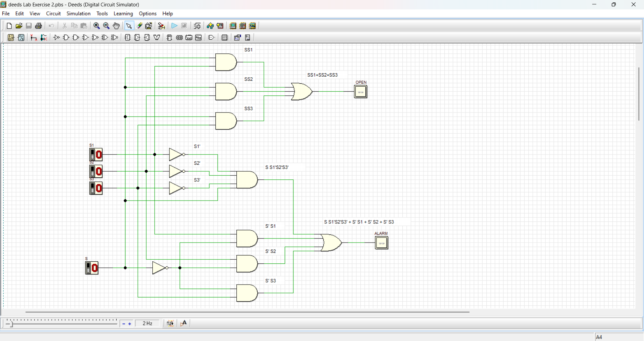This screenshot has height=341, width=644.
Task: Toggle the S3 input switch
Action: [93, 188]
